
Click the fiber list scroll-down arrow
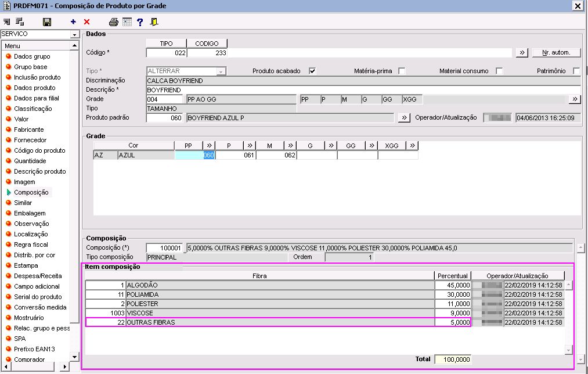point(568,350)
